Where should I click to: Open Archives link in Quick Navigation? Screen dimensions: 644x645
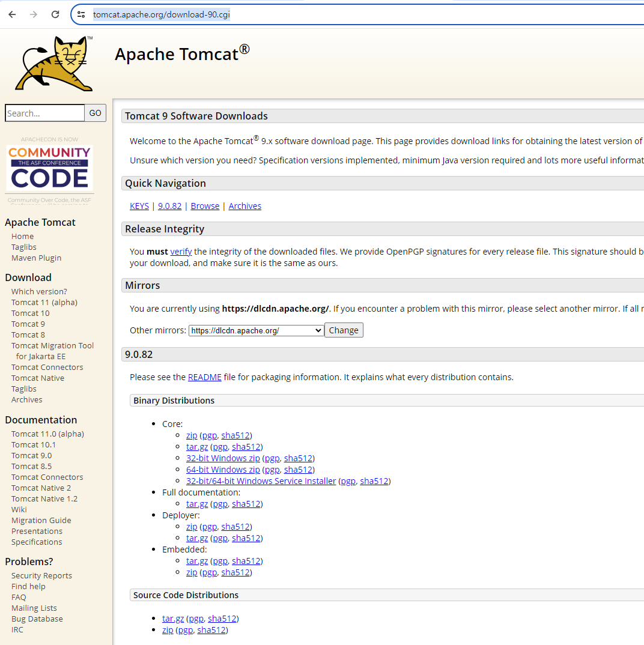click(x=245, y=205)
